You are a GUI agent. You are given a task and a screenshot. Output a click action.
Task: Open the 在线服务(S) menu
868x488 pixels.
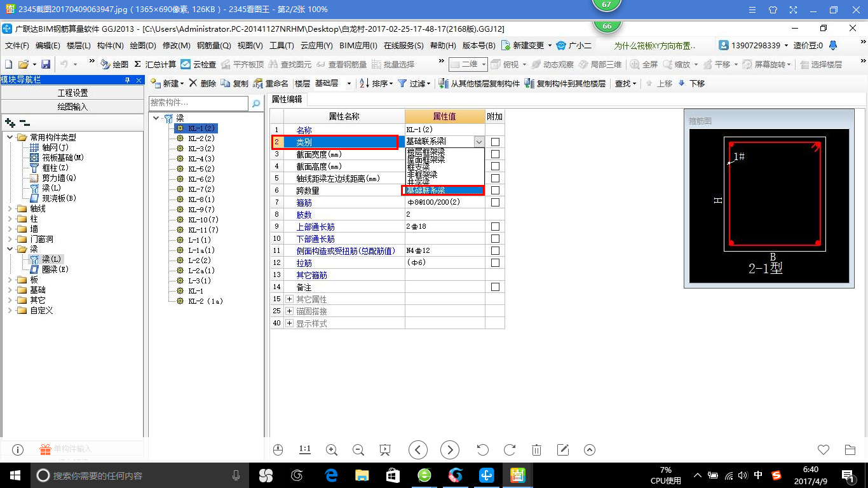point(403,46)
